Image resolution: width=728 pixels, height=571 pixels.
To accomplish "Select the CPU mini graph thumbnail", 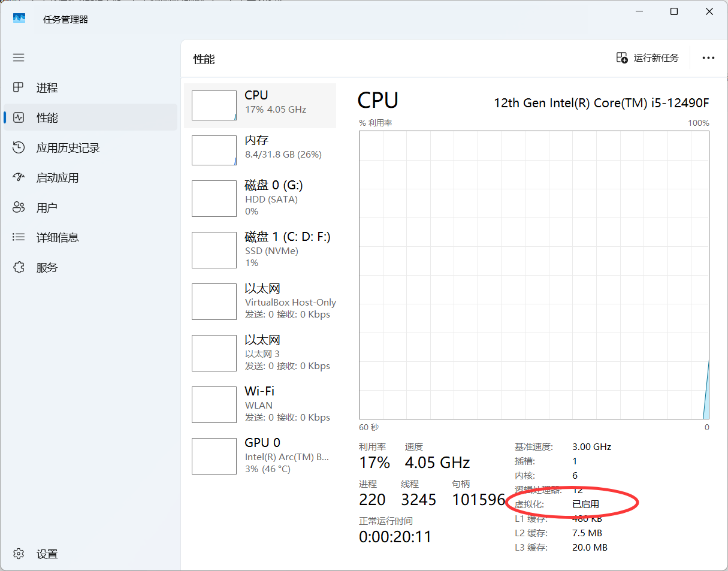I will tap(214, 105).
